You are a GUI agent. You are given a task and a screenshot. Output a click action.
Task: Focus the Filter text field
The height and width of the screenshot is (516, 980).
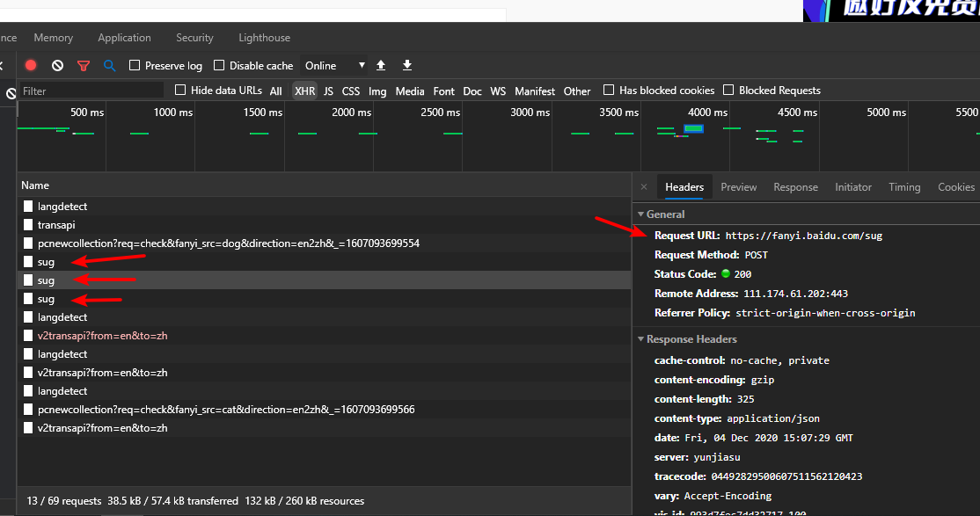click(x=91, y=91)
